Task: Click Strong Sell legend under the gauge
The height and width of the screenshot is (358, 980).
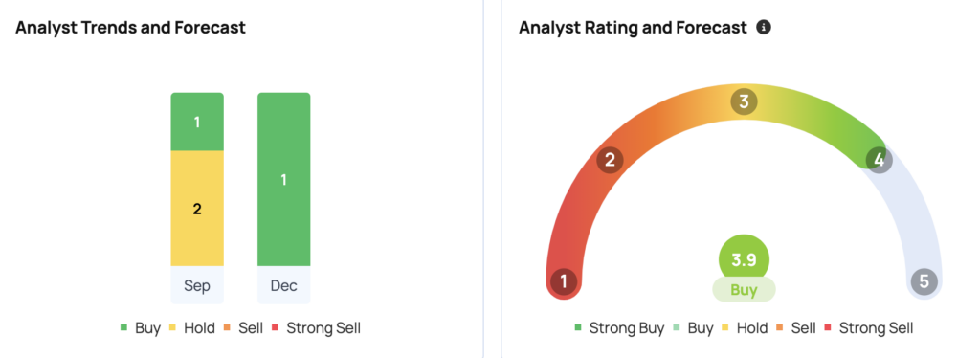Action: 869,328
